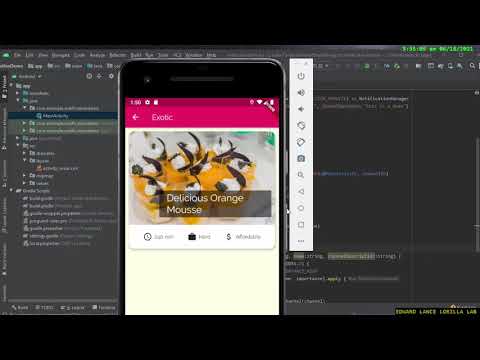The width and height of the screenshot is (480, 360).
Task: Expand the values folder
Action: pyautogui.click(x=24, y=183)
